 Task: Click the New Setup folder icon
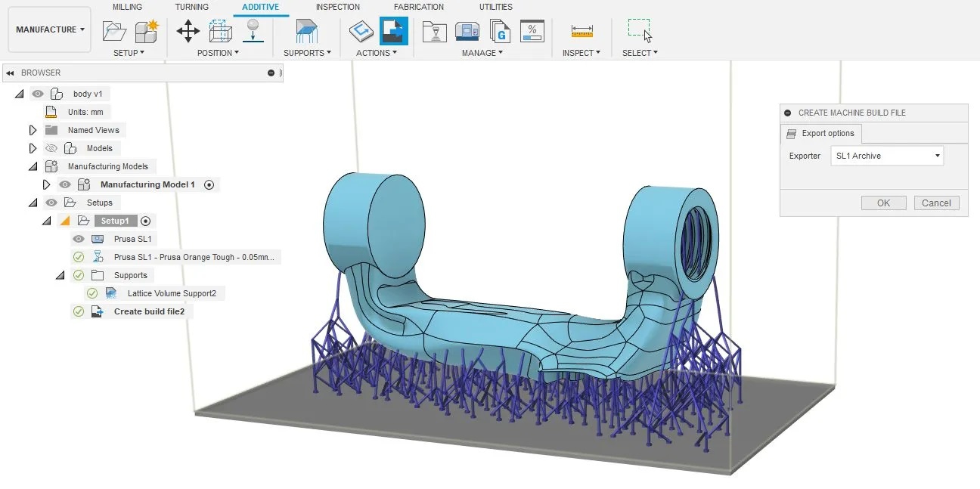point(114,32)
